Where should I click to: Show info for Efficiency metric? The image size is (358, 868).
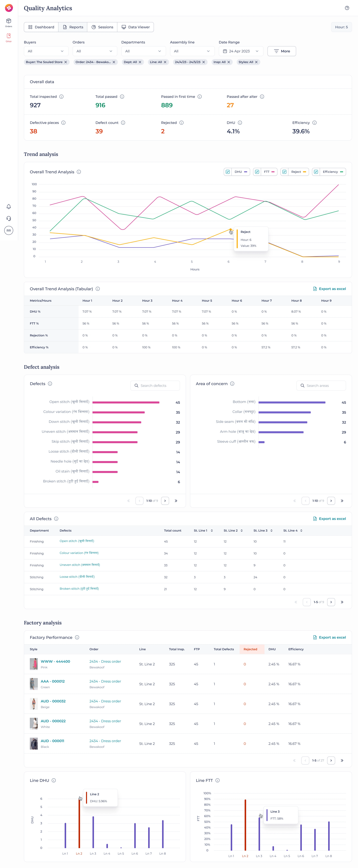(x=314, y=123)
